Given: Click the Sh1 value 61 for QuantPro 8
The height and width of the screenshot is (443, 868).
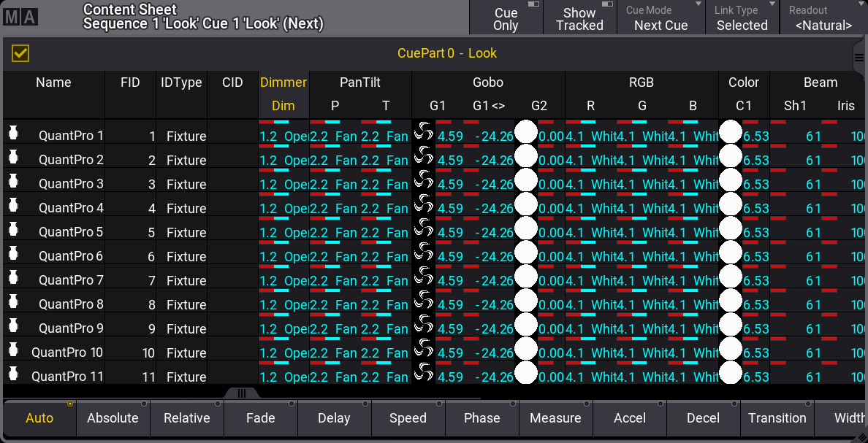Looking at the screenshot, I should click(813, 305).
